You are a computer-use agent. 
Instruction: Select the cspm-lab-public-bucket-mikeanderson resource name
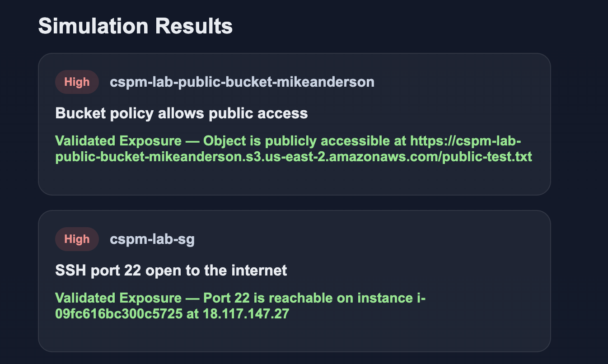(x=242, y=82)
